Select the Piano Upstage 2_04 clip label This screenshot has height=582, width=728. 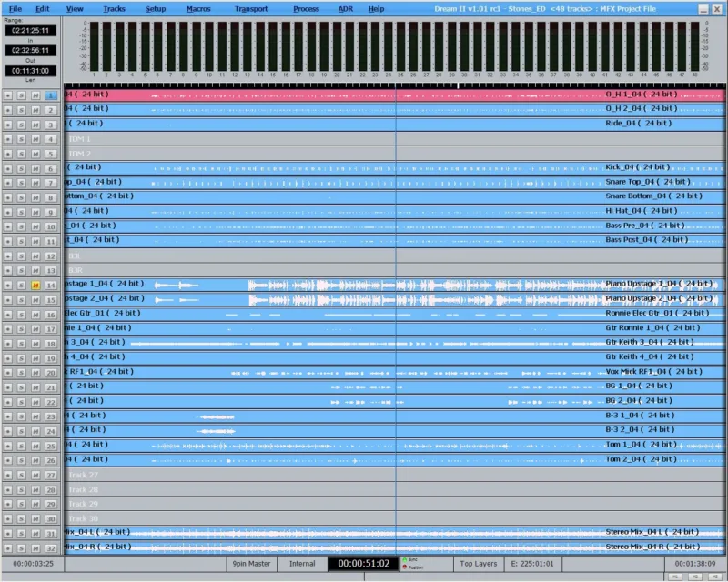click(x=658, y=298)
